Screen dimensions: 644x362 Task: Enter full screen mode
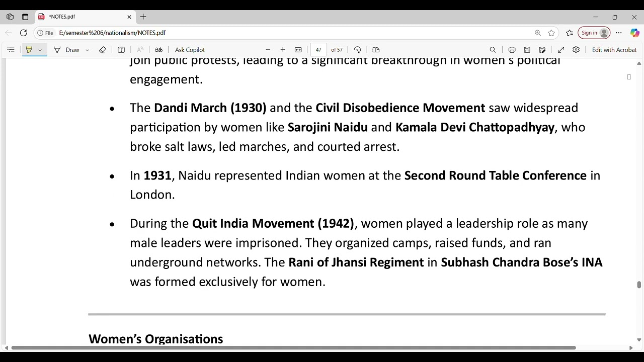[x=561, y=50]
